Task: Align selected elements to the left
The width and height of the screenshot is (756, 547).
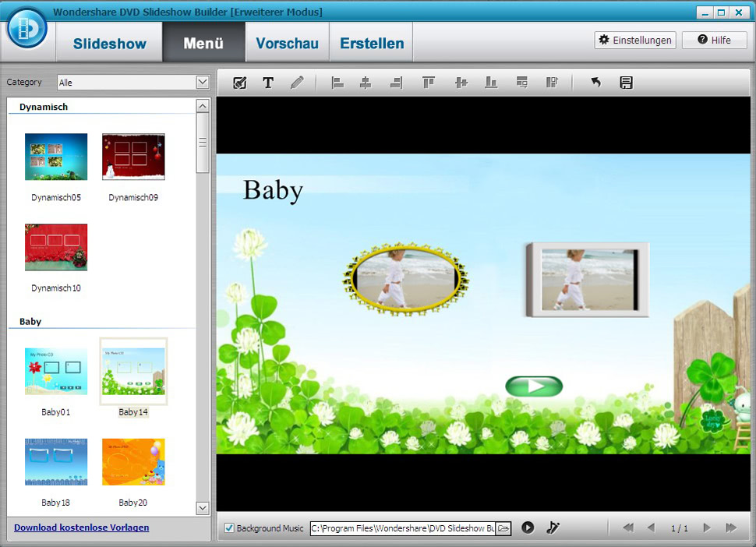Action: (338, 82)
